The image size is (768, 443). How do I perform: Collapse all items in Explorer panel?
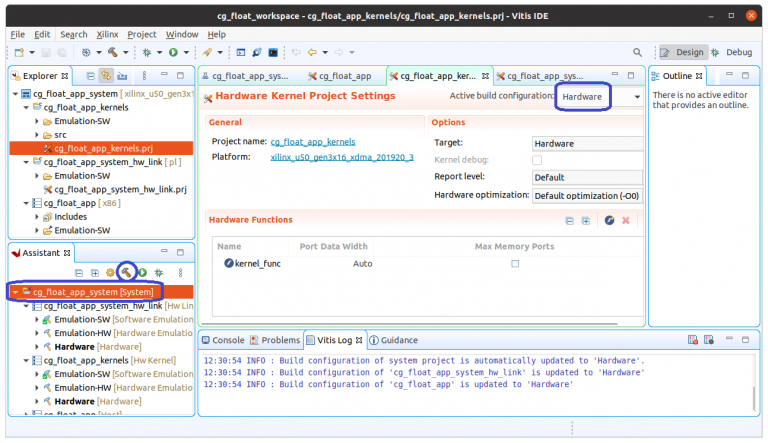point(90,76)
